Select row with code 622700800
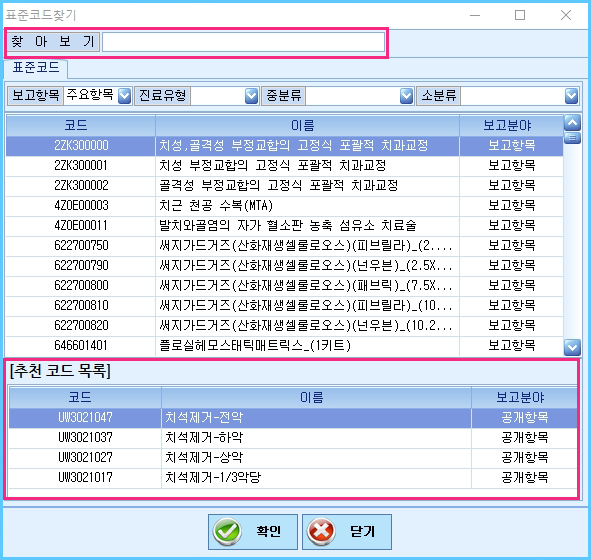 [285, 285]
